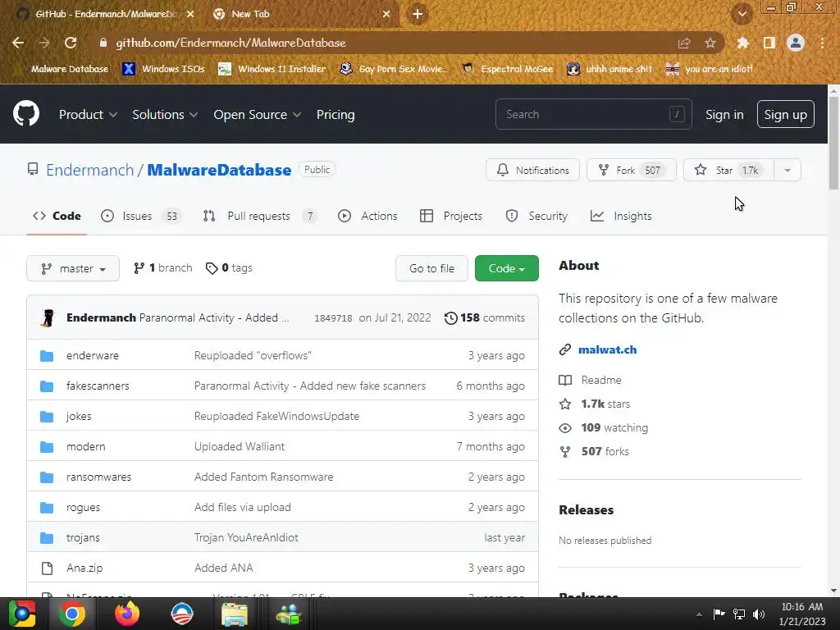Switch to the Security tab

click(536, 216)
